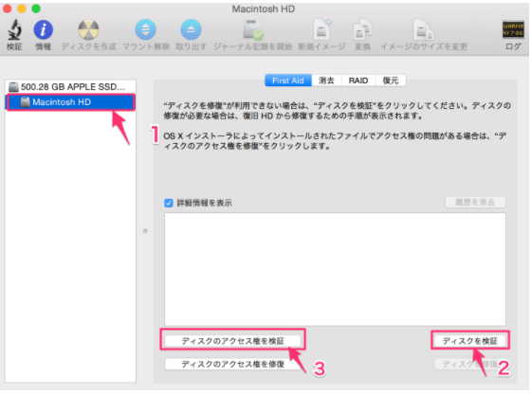
Task: Click the 新規イメージ toolbar icon
Action: click(x=322, y=29)
